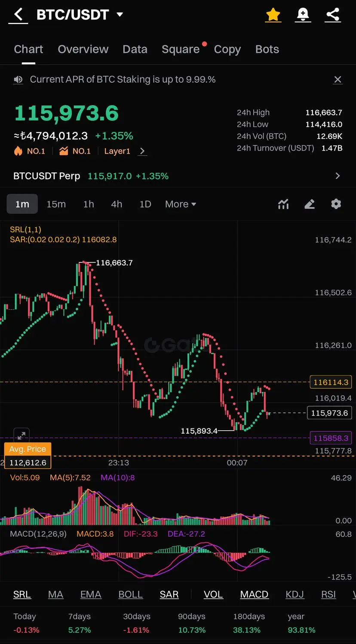Dismiss the BTC Staking APR banner
The width and height of the screenshot is (356, 644).
coord(338,80)
